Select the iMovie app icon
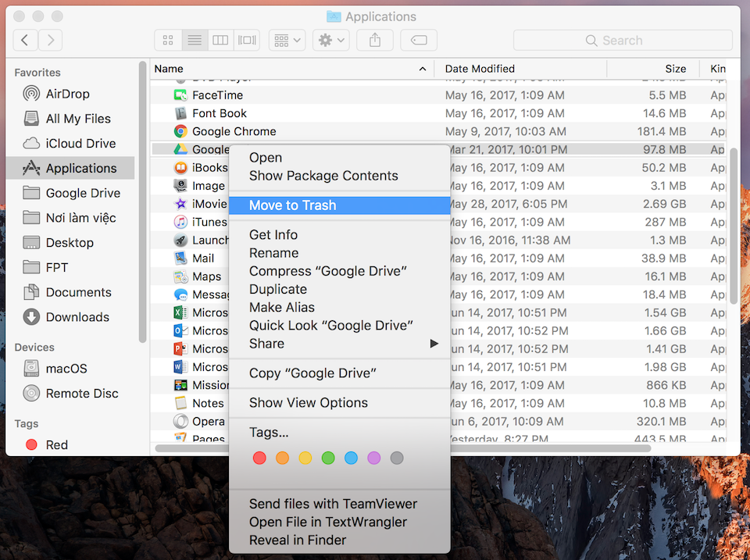 click(180, 204)
